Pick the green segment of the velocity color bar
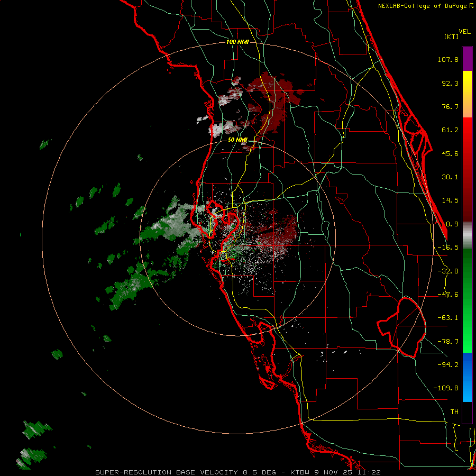 (x=467, y=300)
